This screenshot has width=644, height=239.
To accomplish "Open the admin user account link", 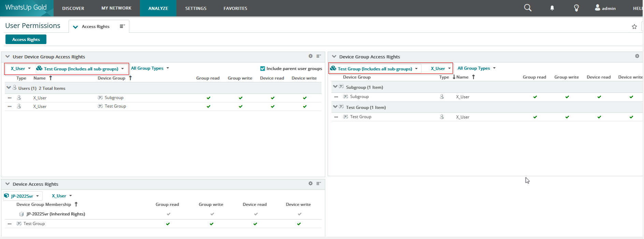I will pos(605,8).
